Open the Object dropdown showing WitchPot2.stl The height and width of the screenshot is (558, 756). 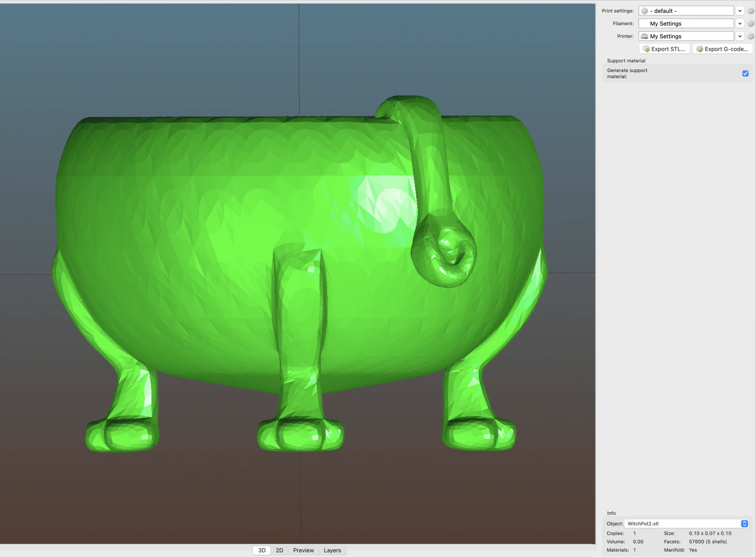coord(686,524)
